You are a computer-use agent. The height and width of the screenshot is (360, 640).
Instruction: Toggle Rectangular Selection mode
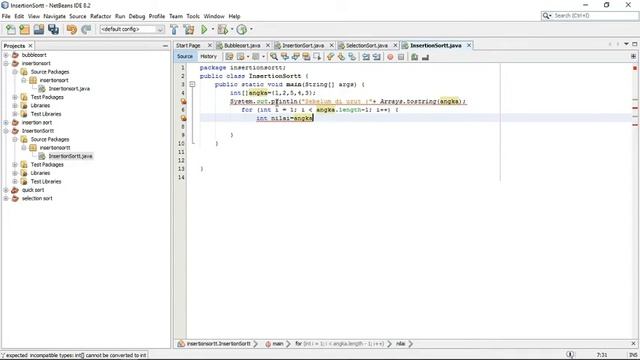coord(317,57)
